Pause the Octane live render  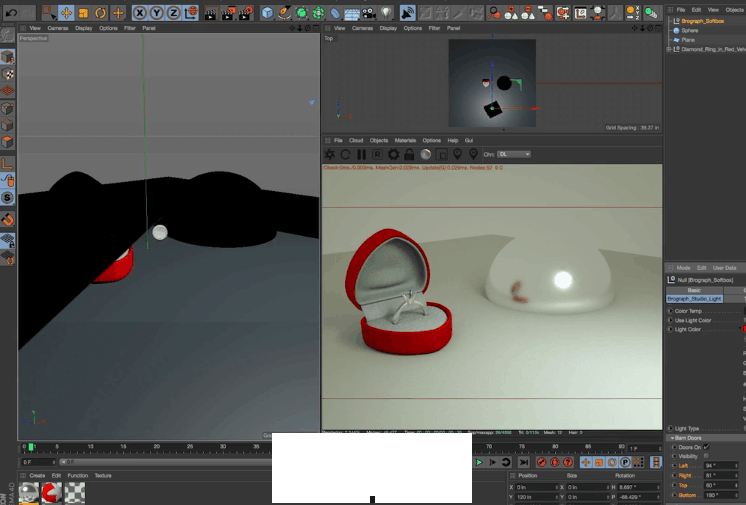[x=361, y=155]
